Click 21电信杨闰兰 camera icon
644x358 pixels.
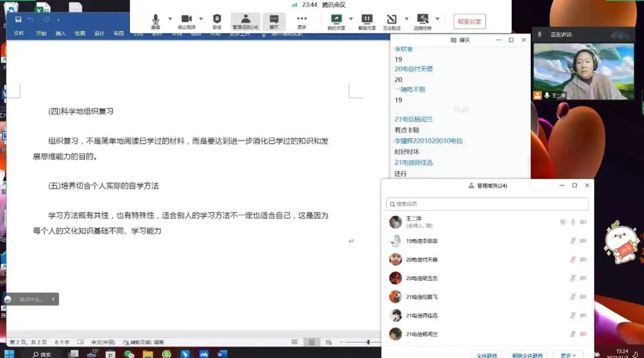(583, 334)
